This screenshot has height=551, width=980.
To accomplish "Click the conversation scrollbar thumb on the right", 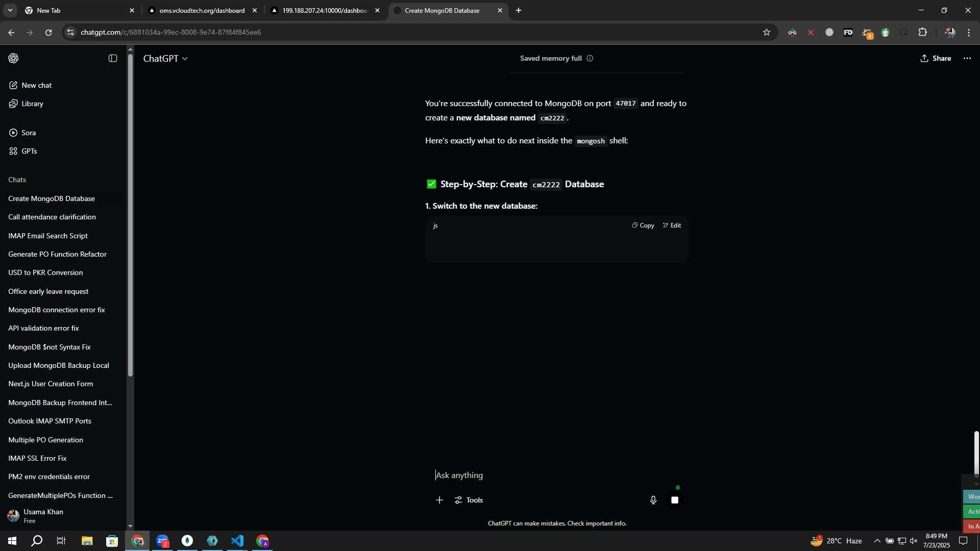I will [x=976, y=454].
